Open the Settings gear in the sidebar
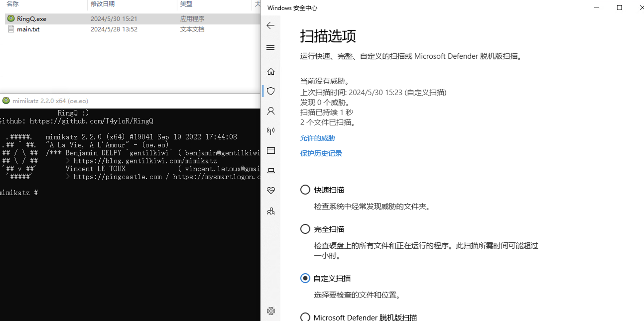This screenshot has width=644, height=321. pyautogui.click(x=271, y=311)
